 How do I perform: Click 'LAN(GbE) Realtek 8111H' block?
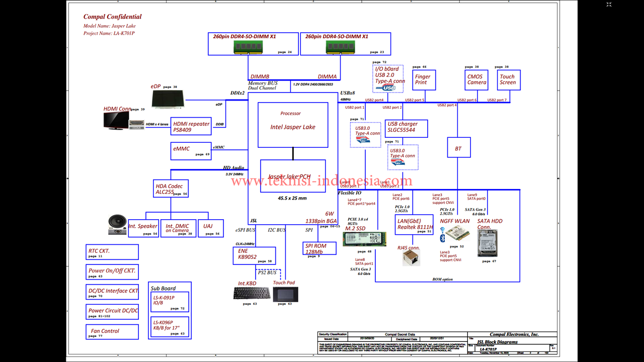(415, 224)
